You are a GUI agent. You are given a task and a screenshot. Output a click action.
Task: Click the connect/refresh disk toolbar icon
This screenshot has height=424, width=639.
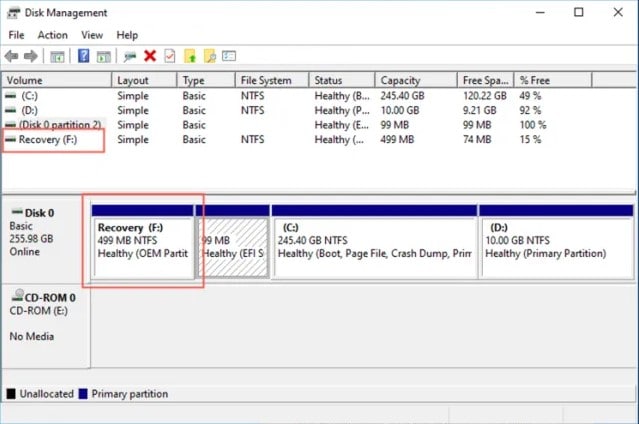[130, 56]
